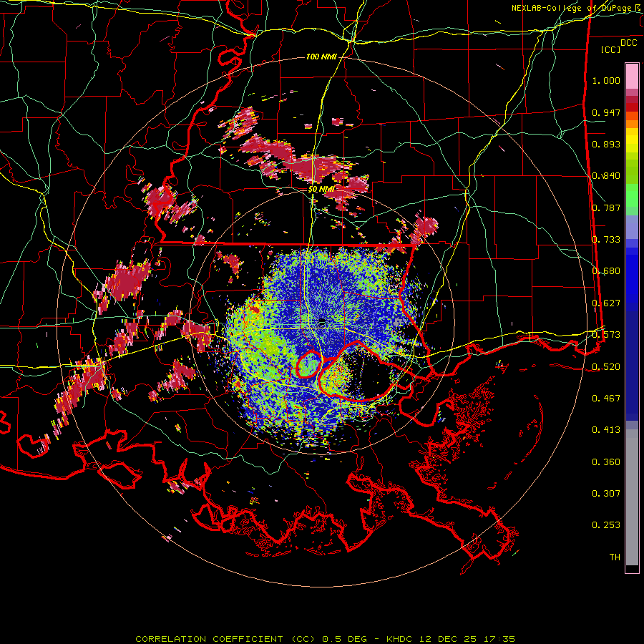
Task: Select the 0.413 color scale value
Action: coord(606,430)
